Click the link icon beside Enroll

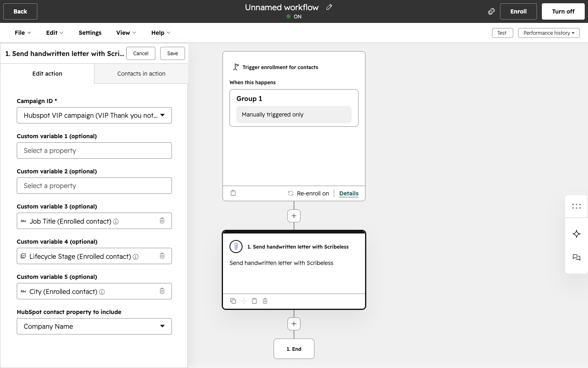coord(491,11)
